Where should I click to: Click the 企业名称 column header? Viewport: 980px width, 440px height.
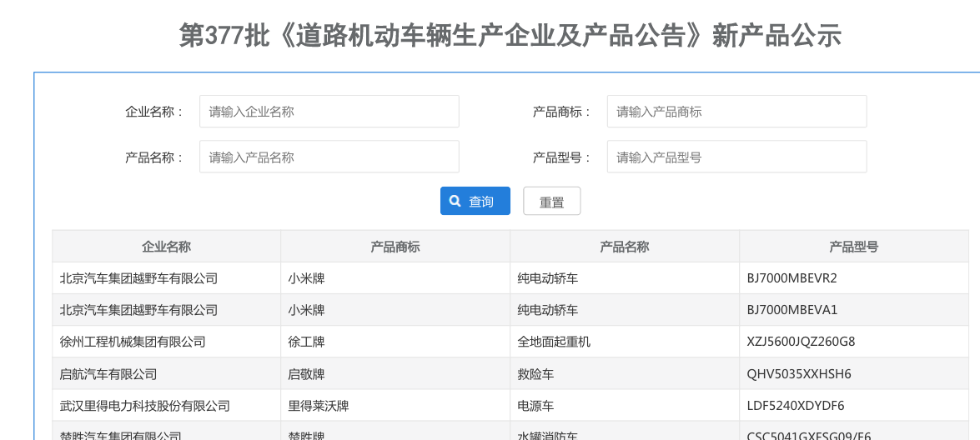(166, 247)
